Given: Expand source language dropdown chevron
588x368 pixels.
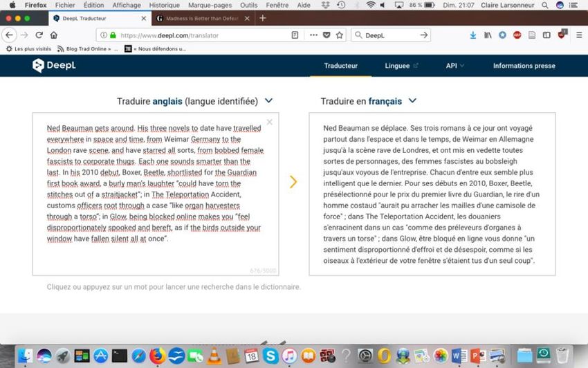Looking at the screenshot, I should pos(268,100).
